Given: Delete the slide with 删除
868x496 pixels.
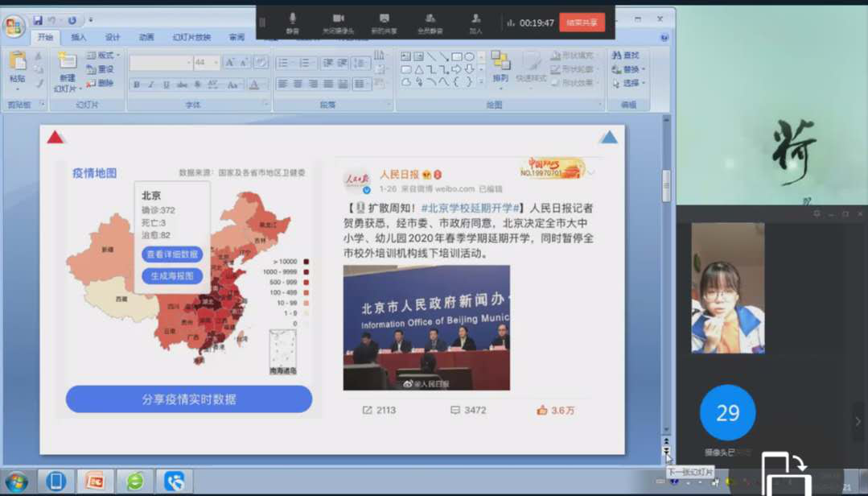Looking at the screenshot, I should tap(101, 83).
